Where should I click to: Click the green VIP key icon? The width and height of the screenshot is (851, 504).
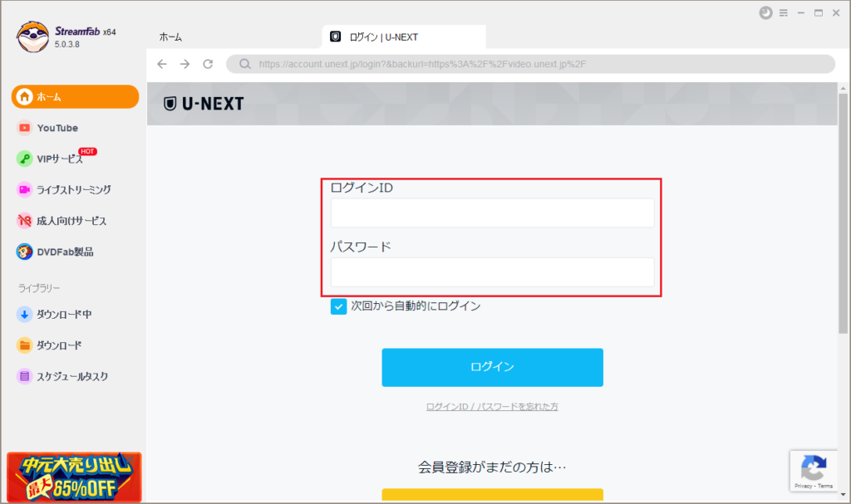(24, 159)
